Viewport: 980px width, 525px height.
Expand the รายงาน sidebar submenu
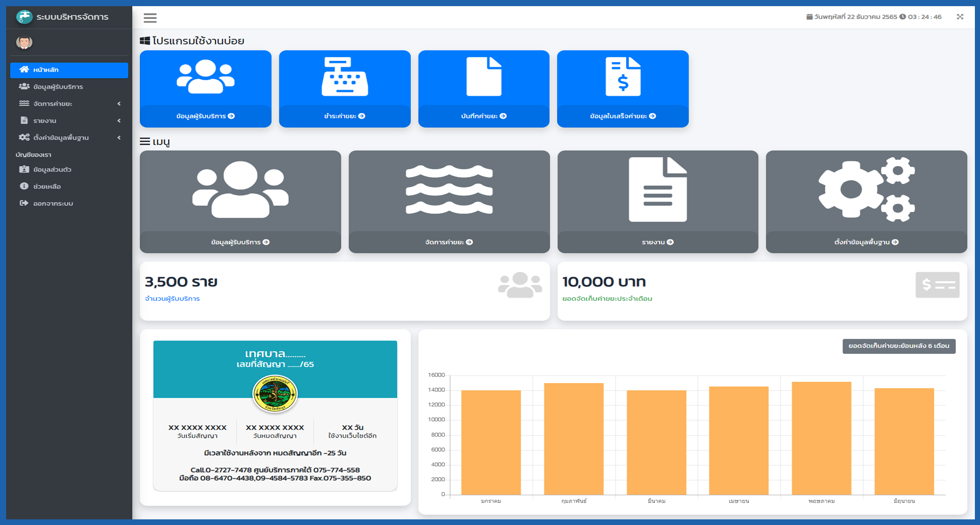[69, 121]
